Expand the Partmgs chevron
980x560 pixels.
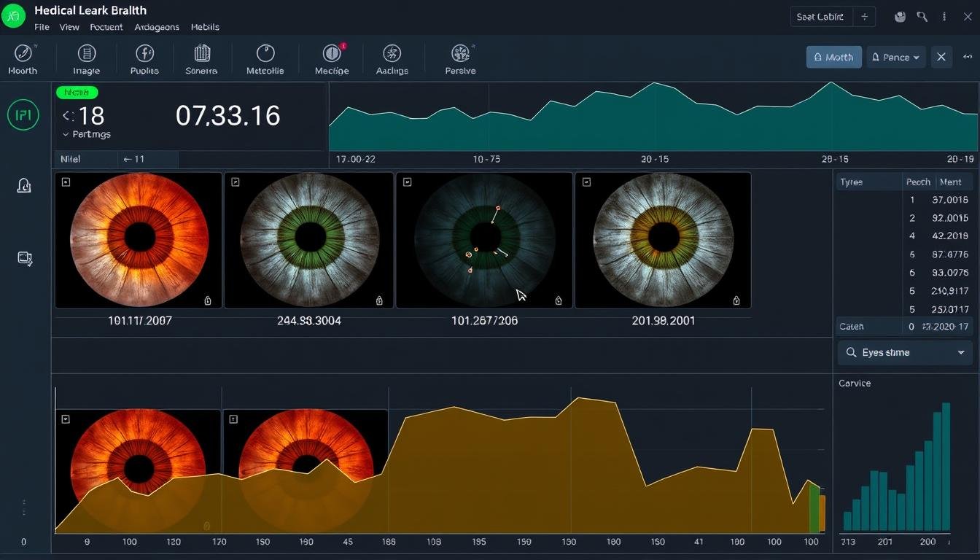(66, 135)
